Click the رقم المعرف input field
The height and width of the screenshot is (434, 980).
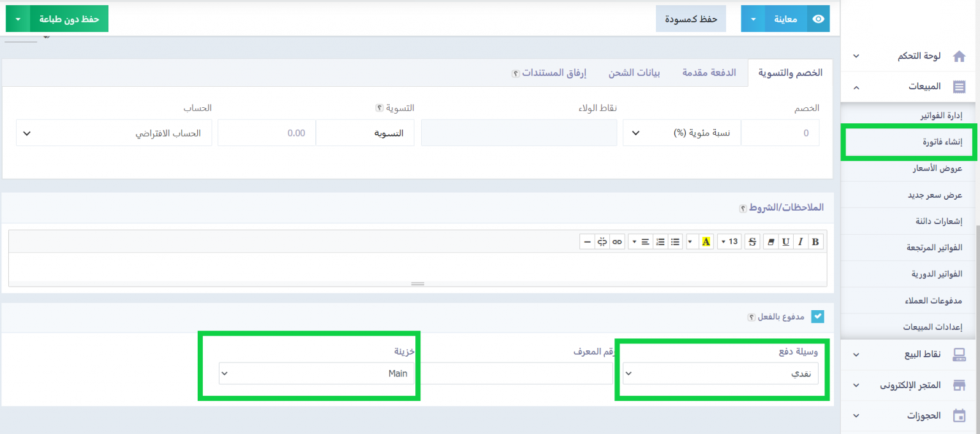tap(517, 374)
